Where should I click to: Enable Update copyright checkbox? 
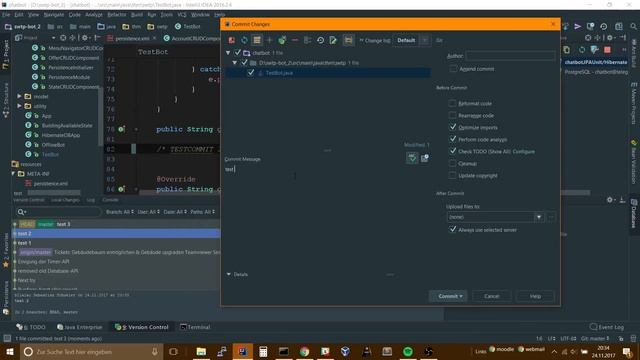[x=452, y=175]
